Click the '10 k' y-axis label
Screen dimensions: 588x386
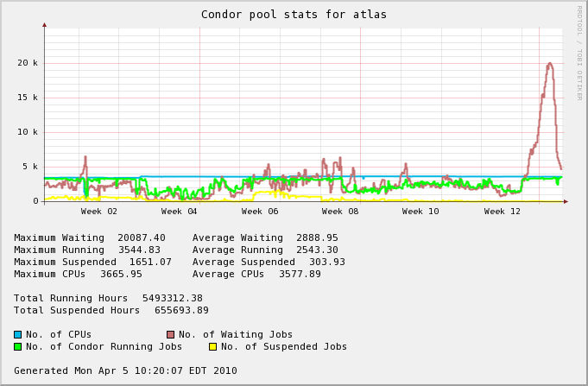pos(28,132)
